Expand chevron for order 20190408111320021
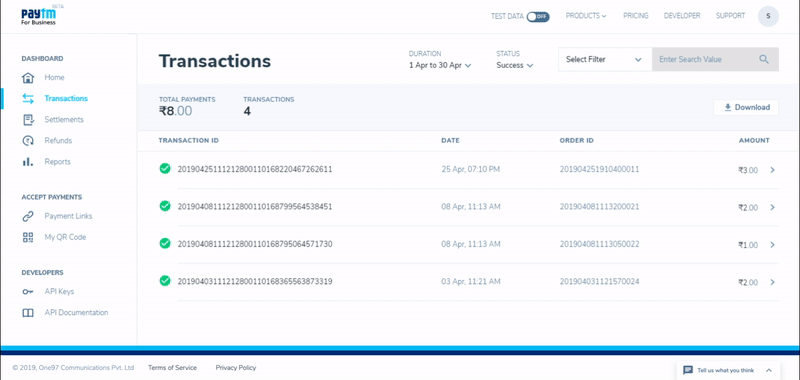The image size is (800, 380). (x=772, y=207)
